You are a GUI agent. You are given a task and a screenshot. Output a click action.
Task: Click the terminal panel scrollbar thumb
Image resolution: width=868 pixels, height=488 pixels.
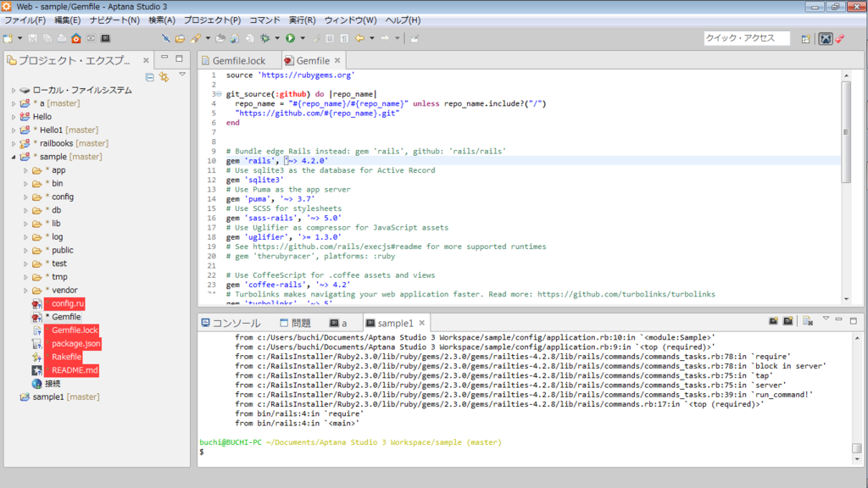tap(857, 448)
